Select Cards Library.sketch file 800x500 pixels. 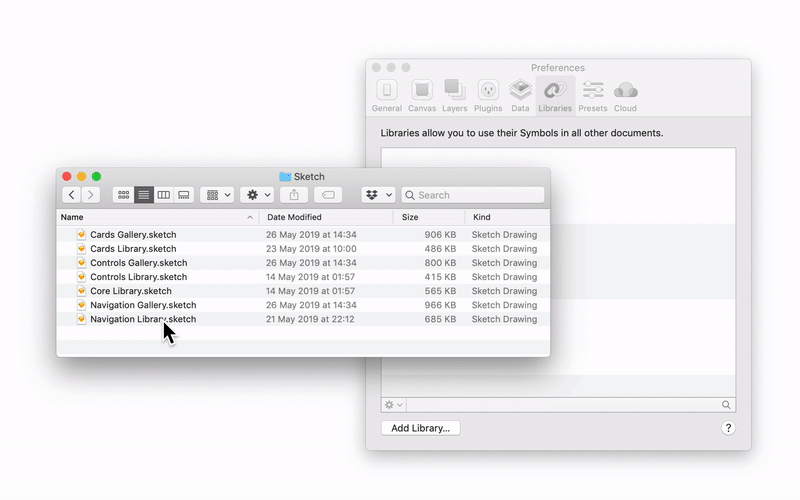point(303,248)
